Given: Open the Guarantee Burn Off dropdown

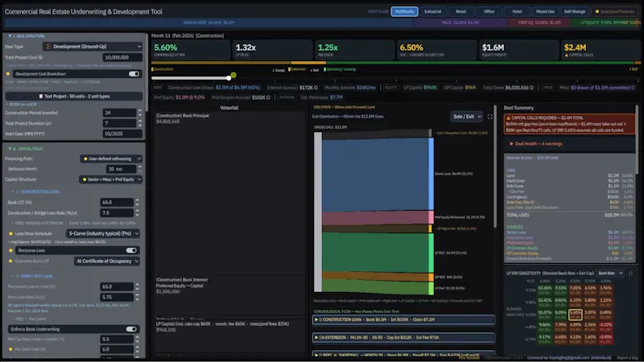Looking at the screenshot, I should pos(107,261).
